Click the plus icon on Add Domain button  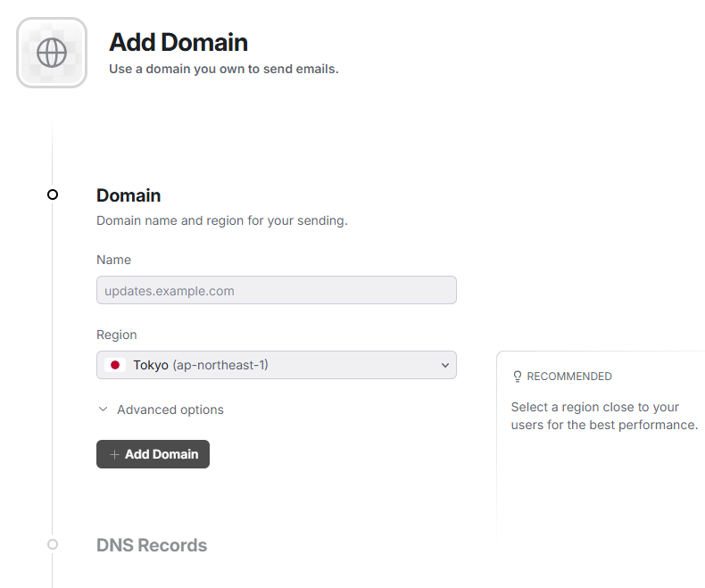pyautogui.click(x=114, y=455)
